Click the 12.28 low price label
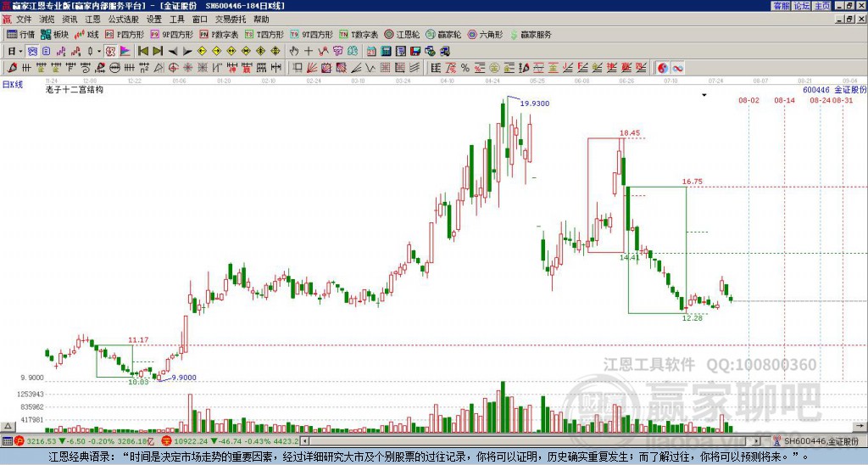The image size is (868, 465). tap(692, 318)
